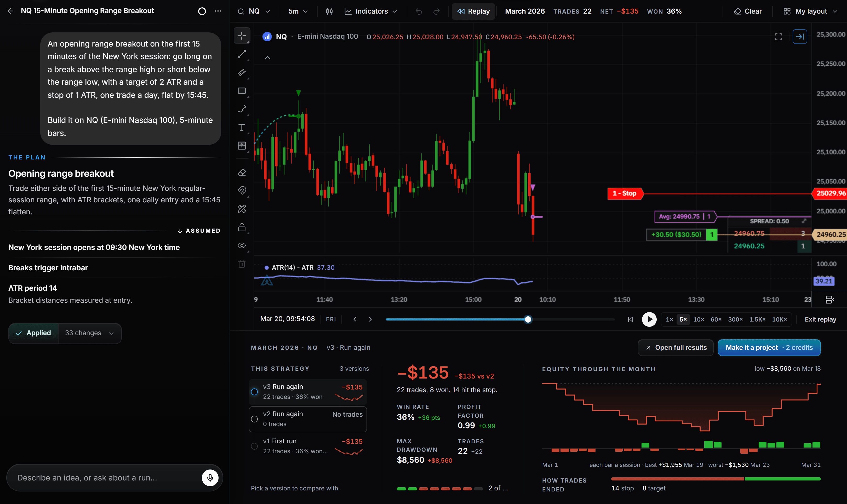The width and height of the screenshot is (847, 504).
Task: Open the position projection tool
Action: coord(242,146)
